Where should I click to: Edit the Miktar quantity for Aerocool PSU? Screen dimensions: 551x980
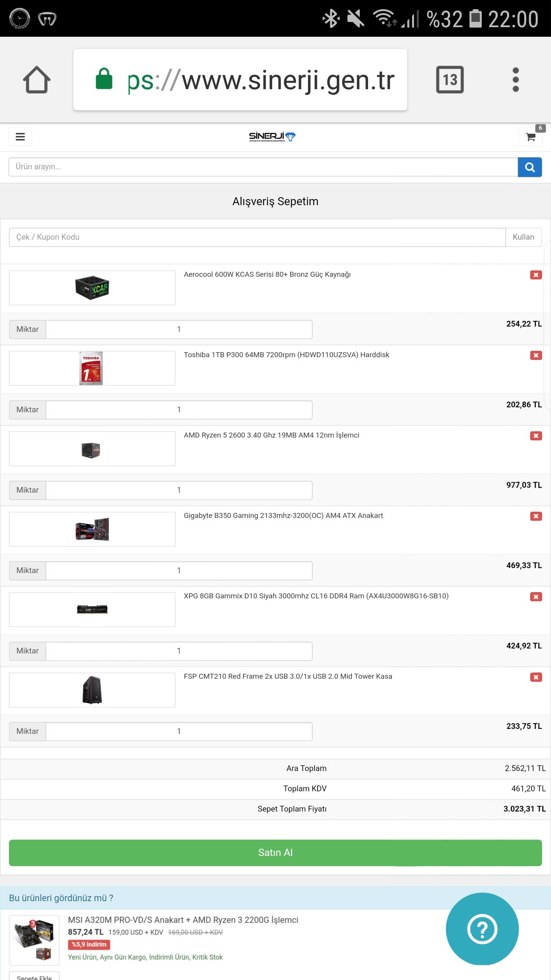[179, 329]
